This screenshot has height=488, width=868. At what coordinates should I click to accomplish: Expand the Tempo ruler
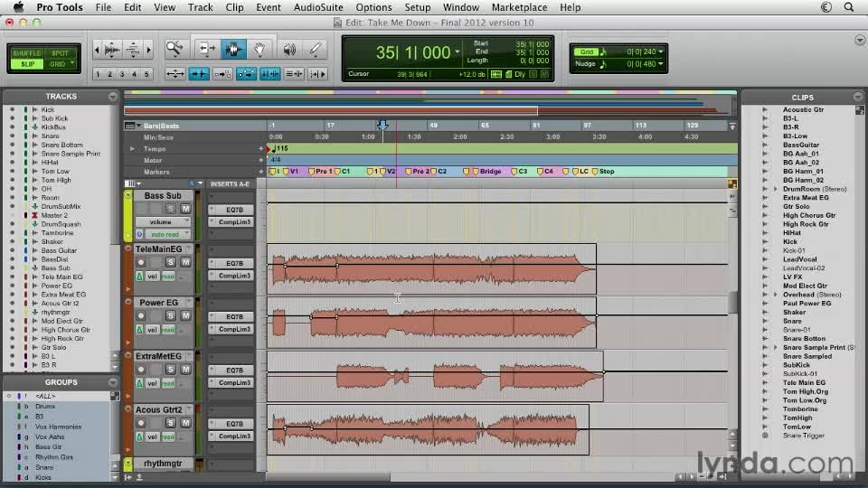click(132, 149)
